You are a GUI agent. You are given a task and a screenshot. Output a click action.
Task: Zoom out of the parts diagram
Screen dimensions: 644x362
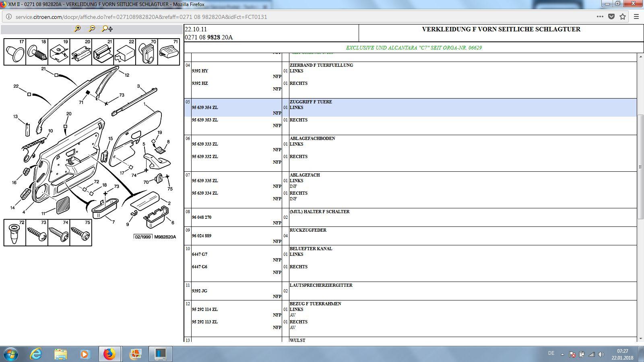[x=92, y=29]
